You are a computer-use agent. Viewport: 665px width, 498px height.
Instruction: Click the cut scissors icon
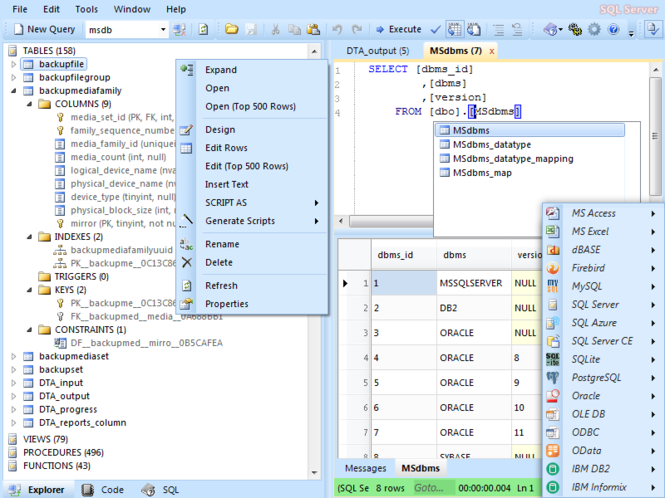[275, 29]
